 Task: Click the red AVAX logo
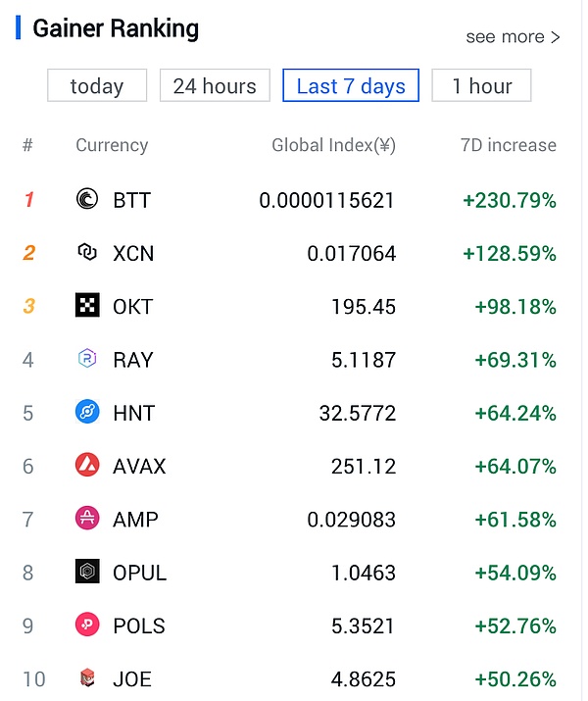(87, 466)
